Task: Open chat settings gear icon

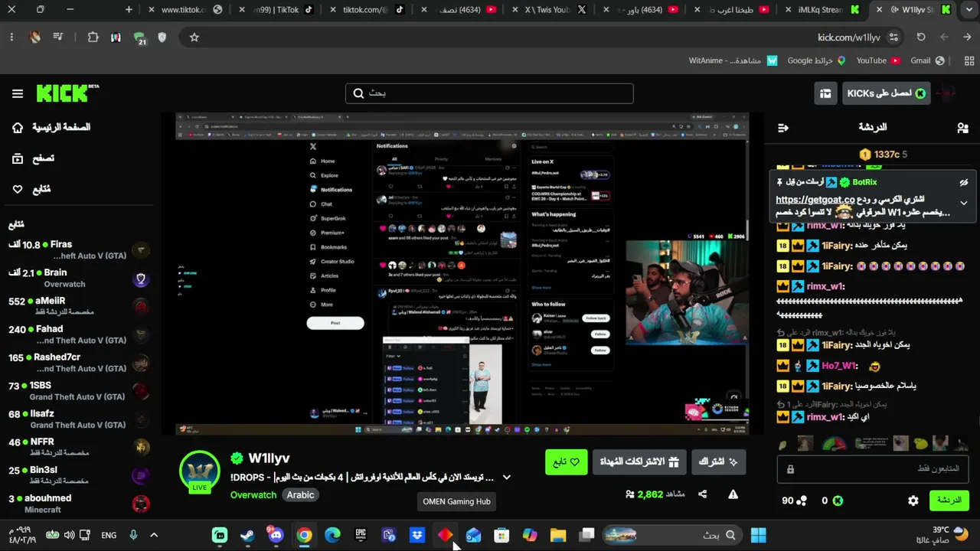Action: 913,500
